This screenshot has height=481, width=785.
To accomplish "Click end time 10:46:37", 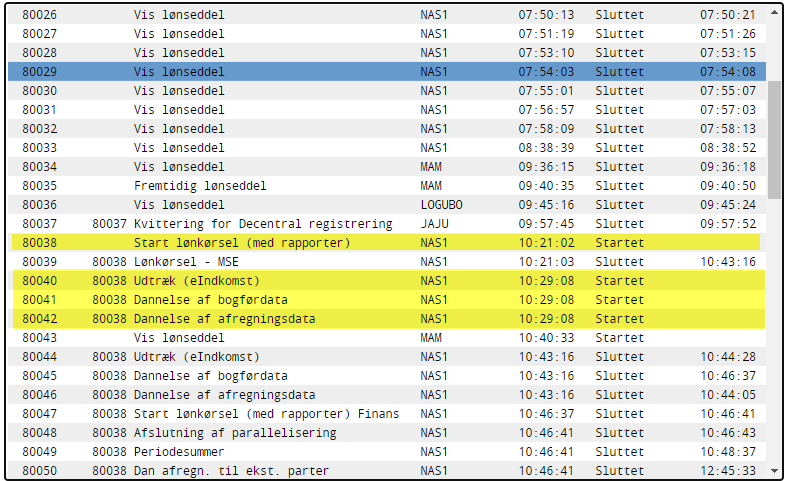I will [x=727, y=376].
